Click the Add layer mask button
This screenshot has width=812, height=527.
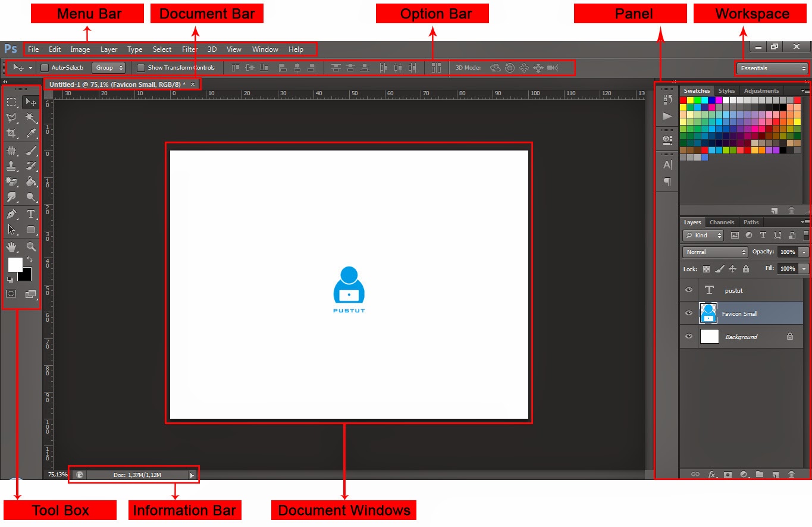(728, 475)
